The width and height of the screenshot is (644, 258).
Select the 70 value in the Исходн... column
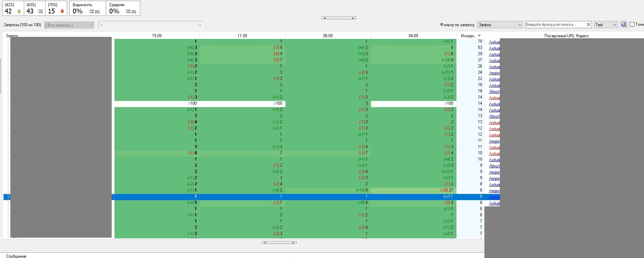[x=480, y=41]
